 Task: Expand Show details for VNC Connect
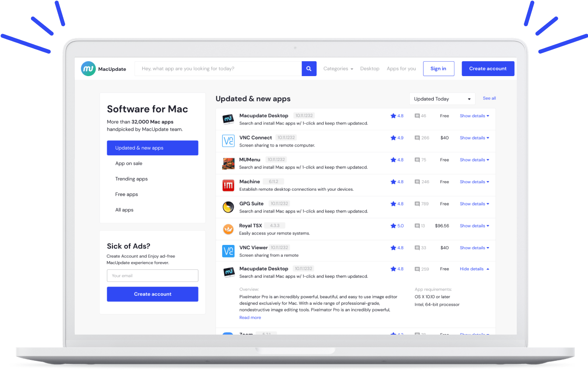(474, 138)
